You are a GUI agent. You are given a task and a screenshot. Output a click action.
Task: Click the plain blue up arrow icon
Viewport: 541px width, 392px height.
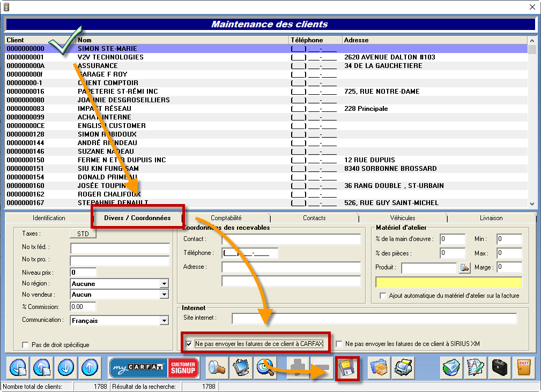click(x=90, y=367)
